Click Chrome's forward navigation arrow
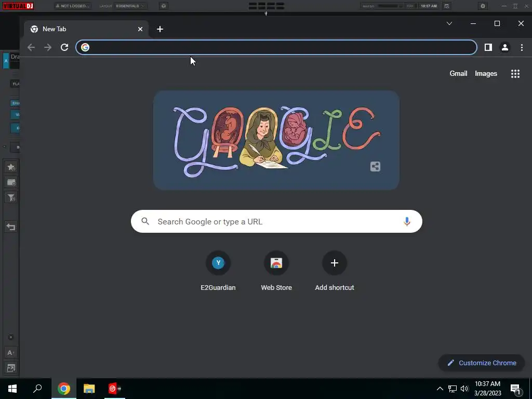 click(x=48, y=47)
